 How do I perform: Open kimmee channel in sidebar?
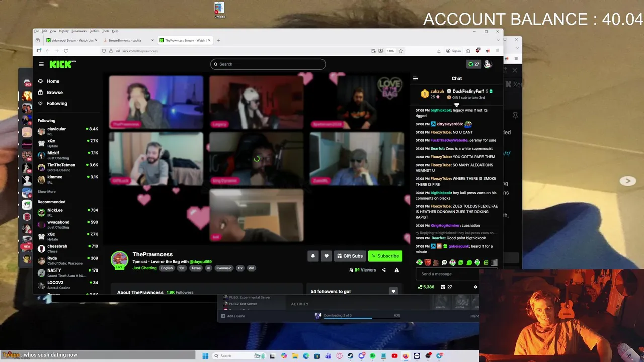click(x=67, y=179)
